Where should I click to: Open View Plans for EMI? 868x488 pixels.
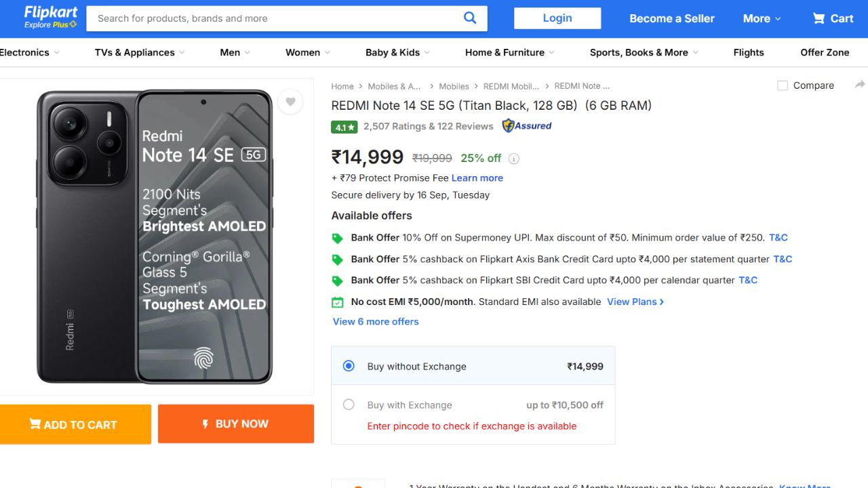pos(635,302)
